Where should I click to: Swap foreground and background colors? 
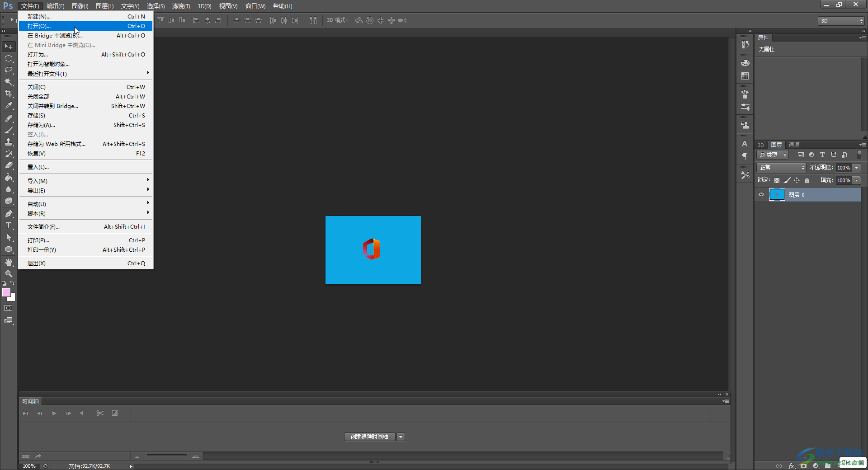[12, 283]
